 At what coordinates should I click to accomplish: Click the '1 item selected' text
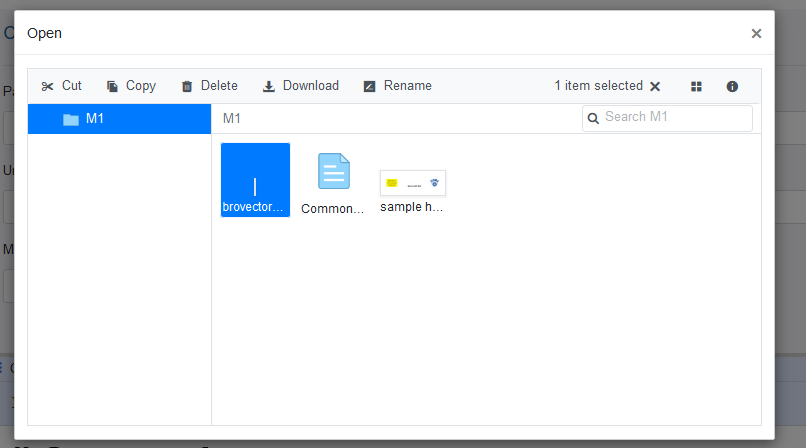[x=598, y=86]
